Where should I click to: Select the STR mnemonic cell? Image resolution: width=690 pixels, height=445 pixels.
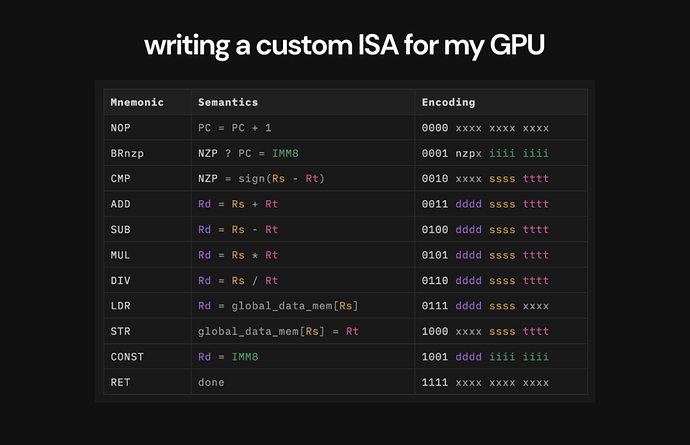pyautogui.click(x=121, y=331)
